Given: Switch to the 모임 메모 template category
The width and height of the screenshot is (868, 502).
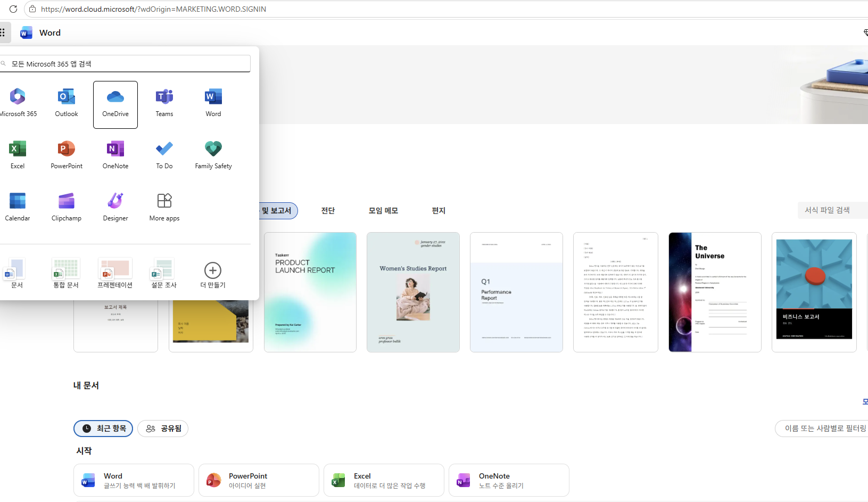Looking at the screenshot, I should click(383, 211).
